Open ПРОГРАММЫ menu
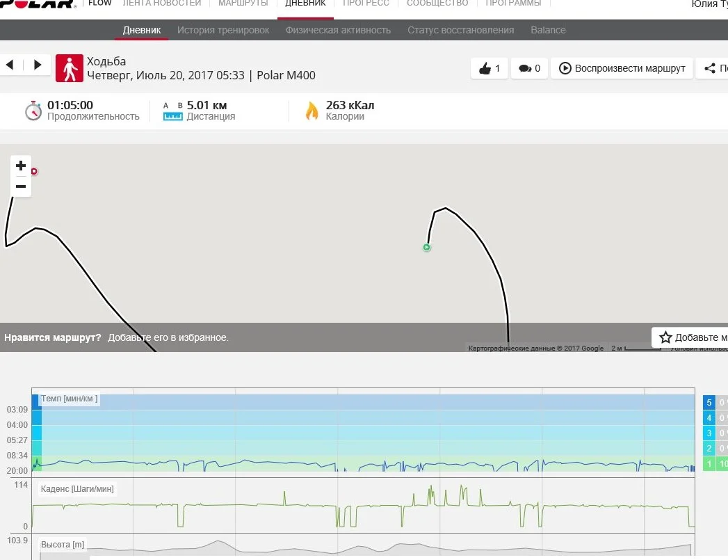 pos(513,3)
